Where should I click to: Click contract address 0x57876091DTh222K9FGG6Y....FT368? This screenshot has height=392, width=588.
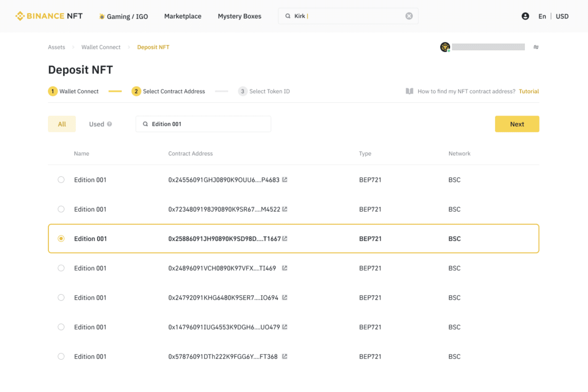click(x=223, y=356)
